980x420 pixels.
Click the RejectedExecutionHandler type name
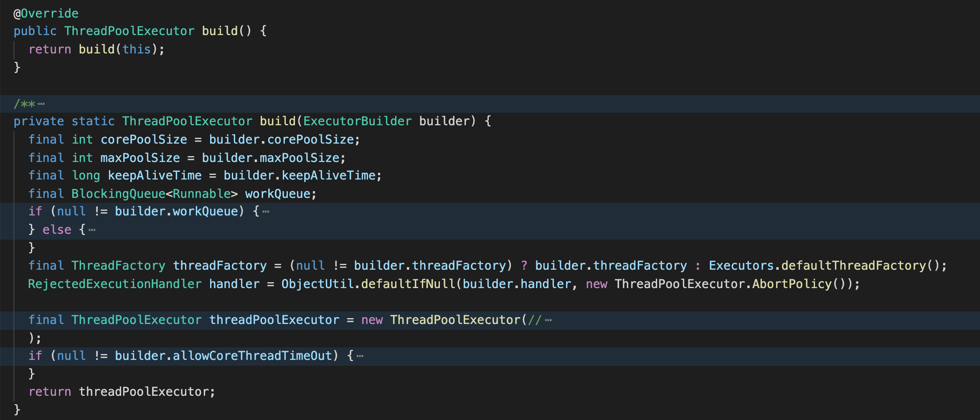pos(114,284)
